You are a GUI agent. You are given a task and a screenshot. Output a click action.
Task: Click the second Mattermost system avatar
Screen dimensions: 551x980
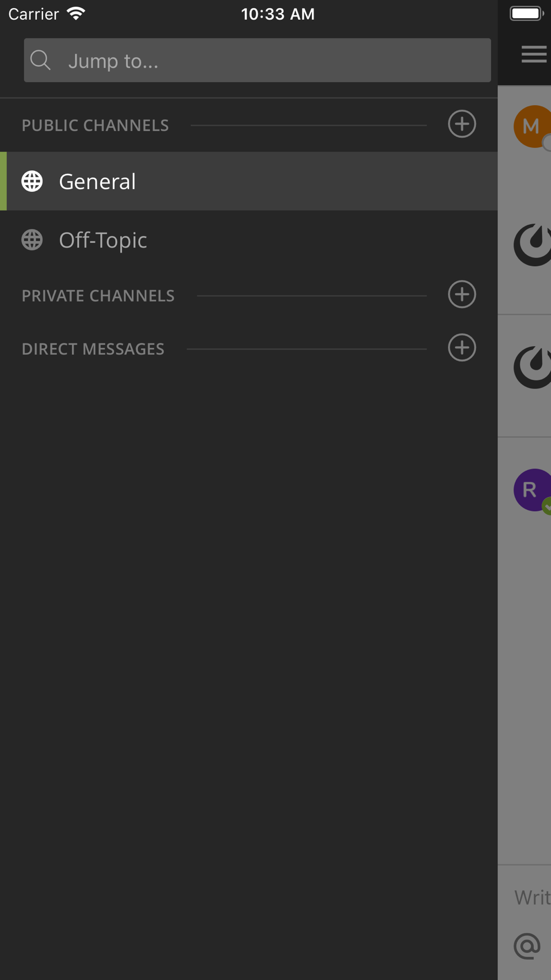point(532,367)
